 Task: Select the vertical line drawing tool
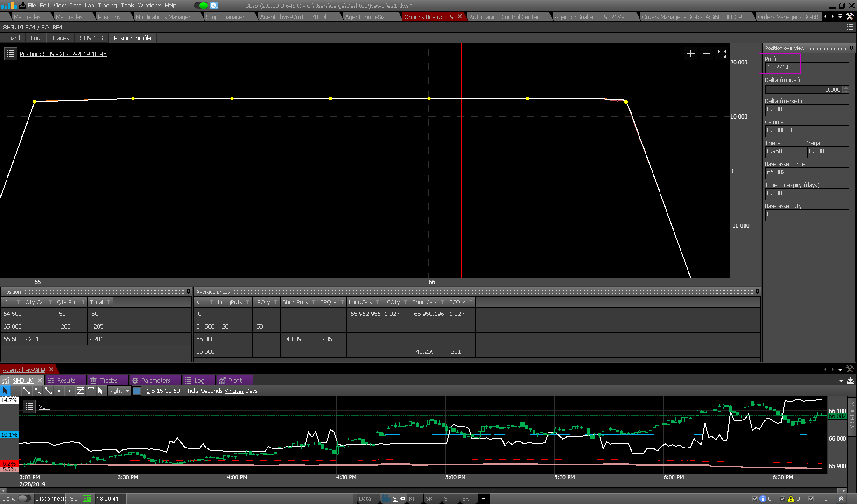tap(70, 391)
